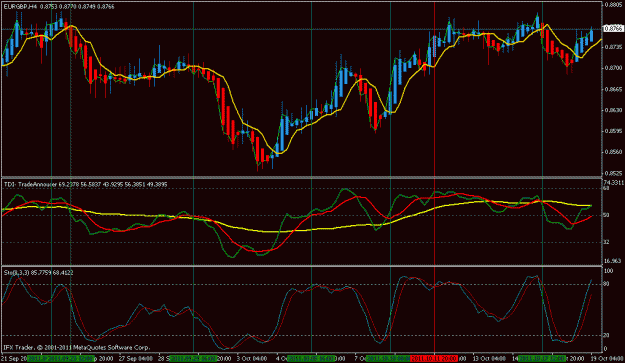Click the 0.8735 price axis label

point(613,47)
